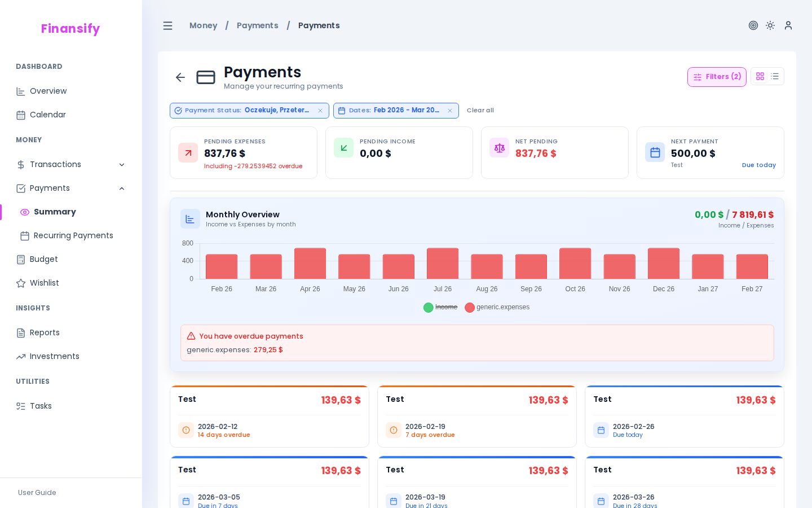Image resolution: width=812 pixels, height=508 pixels.
Task: Select the Wishlist star icon
Action: coord(20,283)
